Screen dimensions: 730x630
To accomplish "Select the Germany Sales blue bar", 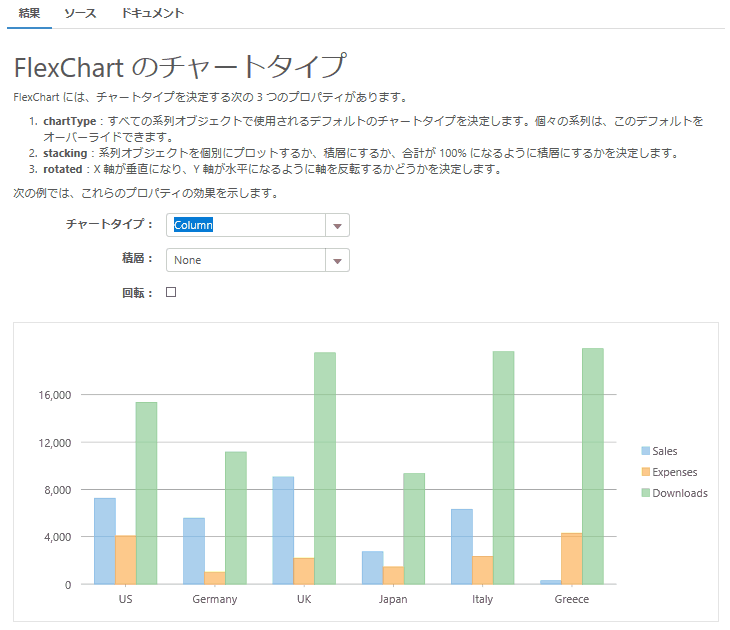I will [x=194, y=551].
